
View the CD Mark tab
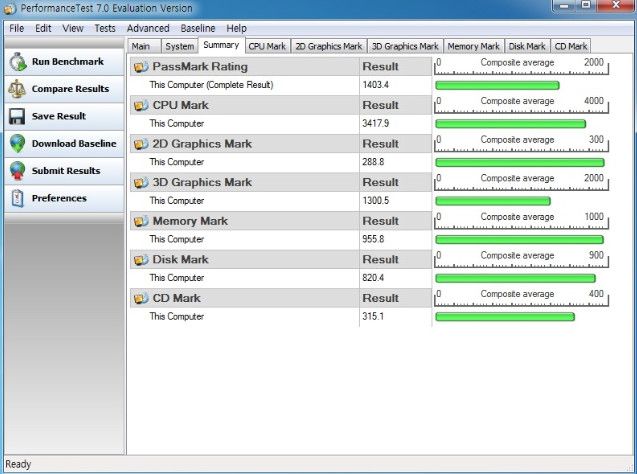click(x=571, y=46)
